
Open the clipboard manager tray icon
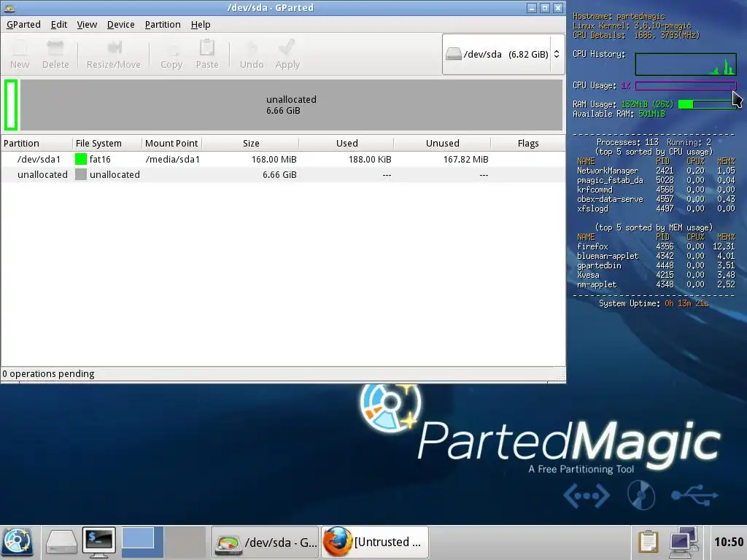pyautogui.click(x=648, y=542)
